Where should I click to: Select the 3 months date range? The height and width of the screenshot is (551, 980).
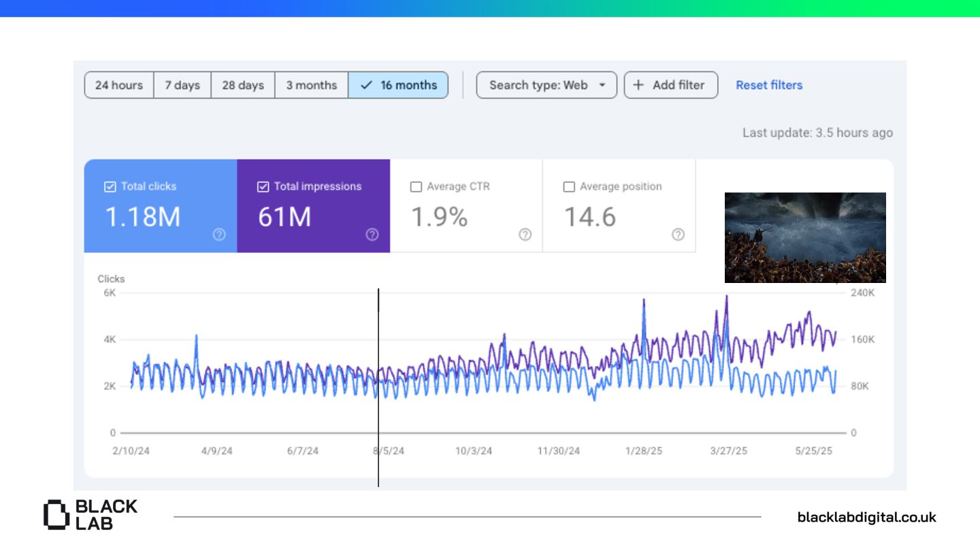(312, 85)
